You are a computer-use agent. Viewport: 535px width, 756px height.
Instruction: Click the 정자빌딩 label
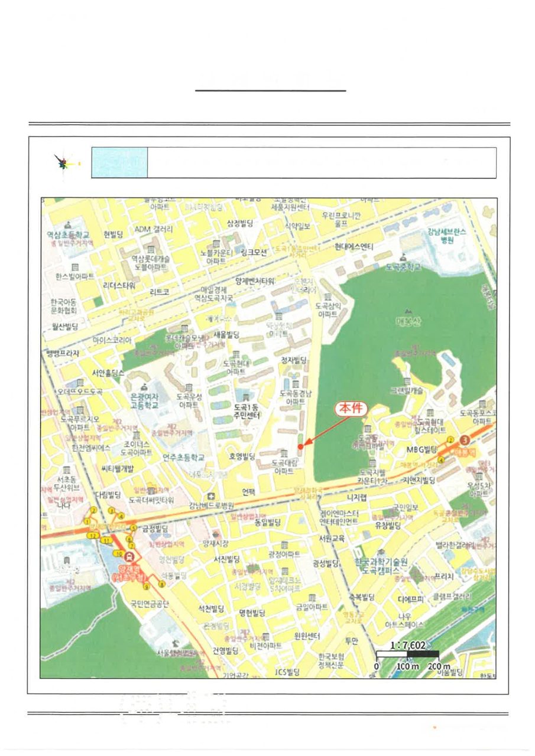(294, 360)
